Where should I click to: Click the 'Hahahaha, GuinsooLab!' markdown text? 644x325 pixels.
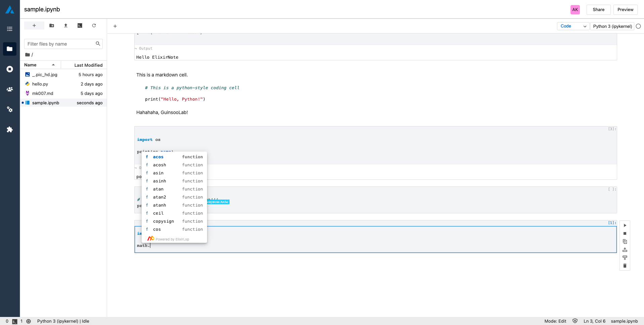[162, 112]
